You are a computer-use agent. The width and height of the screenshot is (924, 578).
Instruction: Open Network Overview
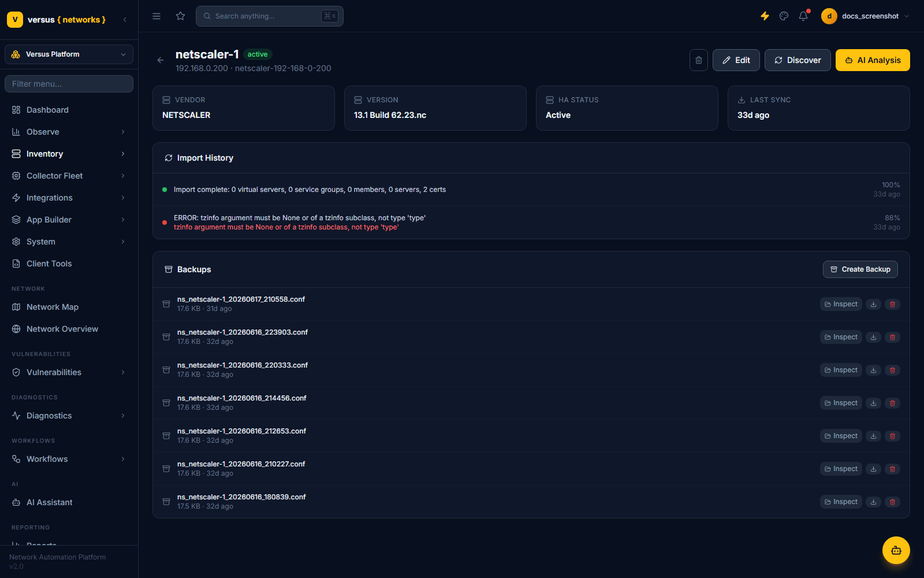[69, 329]
